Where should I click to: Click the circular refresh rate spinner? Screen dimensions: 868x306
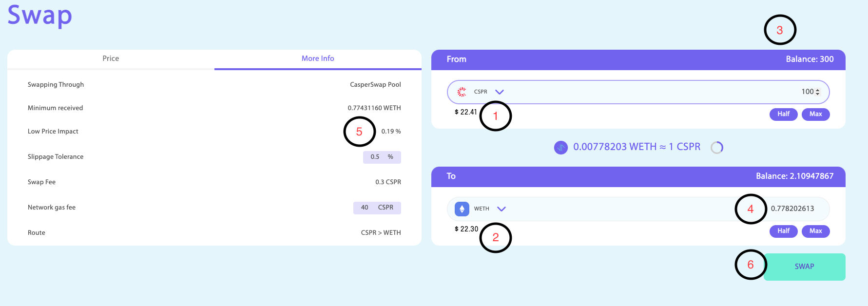click(x=717, y=147)
